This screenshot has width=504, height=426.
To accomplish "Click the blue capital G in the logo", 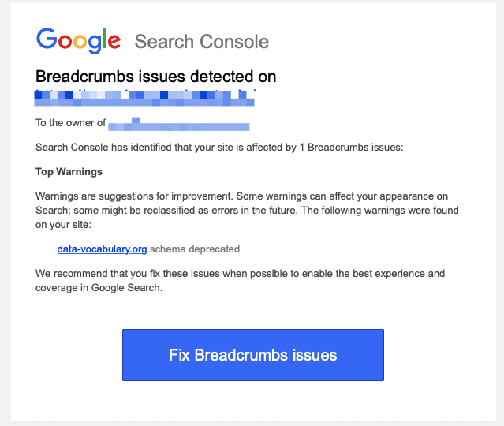I will [47, 39].
